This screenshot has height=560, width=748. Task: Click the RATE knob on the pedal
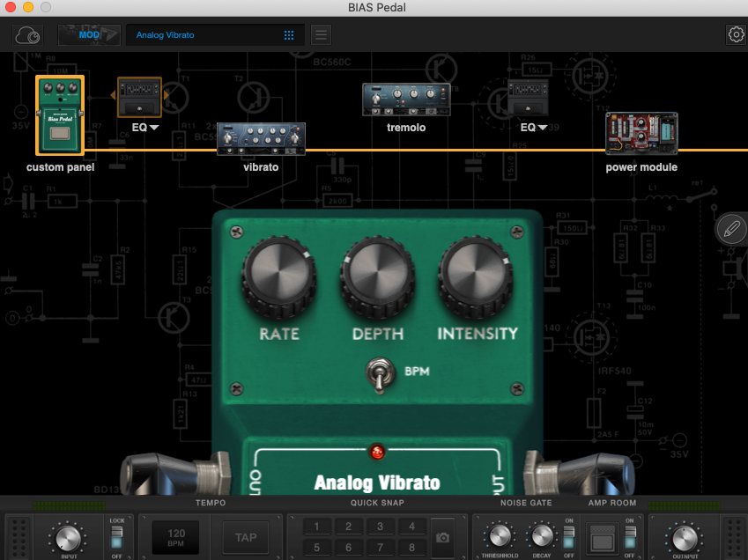(x=279, y=276)
